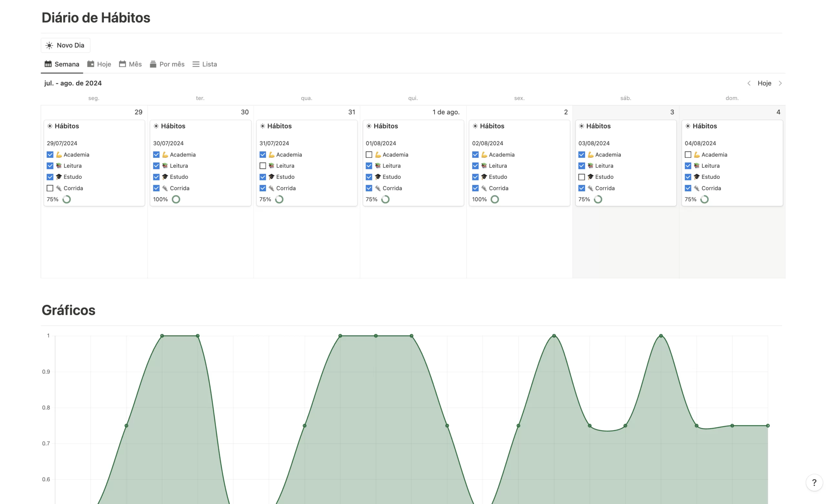826x504 pixels.
Task: Click the 0.9 axis label on chart
Action: click(x=46, y=371)
